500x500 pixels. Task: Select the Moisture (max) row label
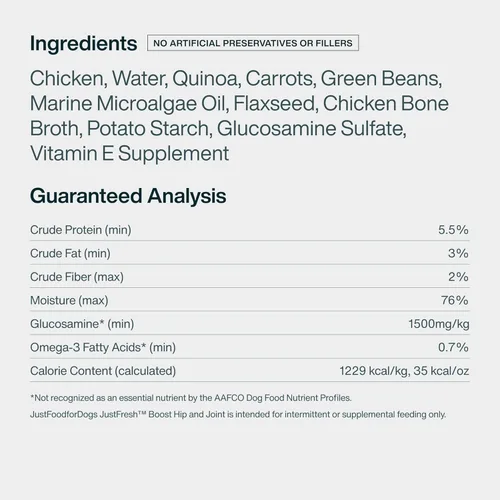[x=69, y=301]
